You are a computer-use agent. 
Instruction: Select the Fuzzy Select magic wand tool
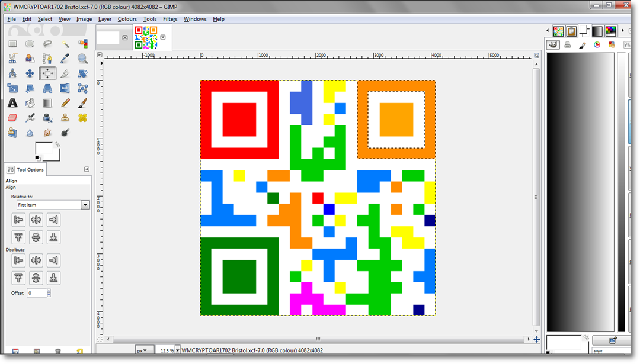[65, 44]
